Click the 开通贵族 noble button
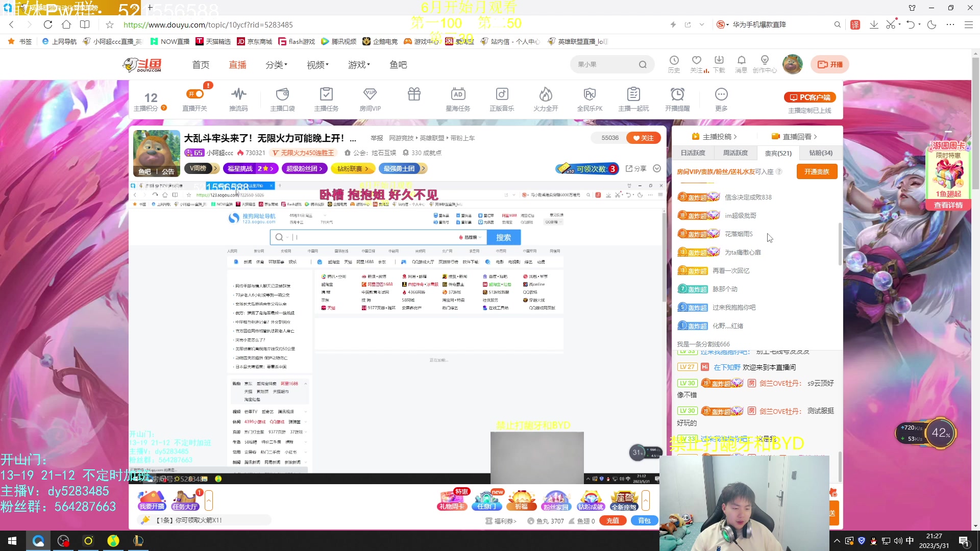The height and width of the screenshot is (551, 980). tap(816, 171)
